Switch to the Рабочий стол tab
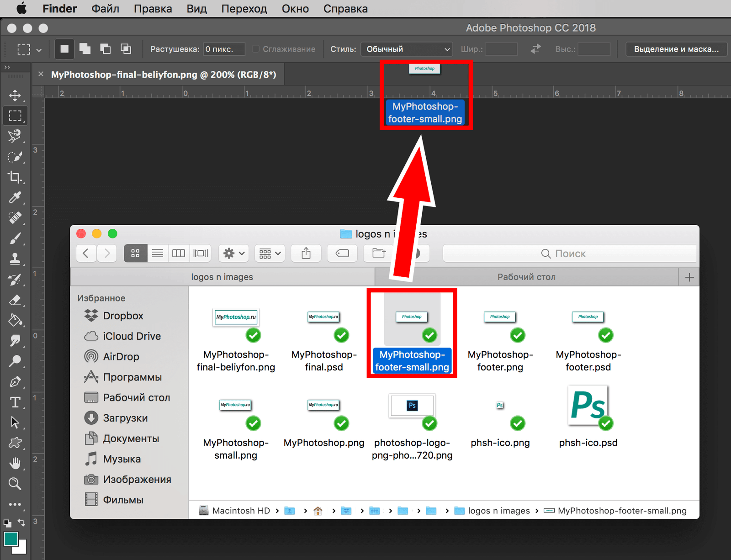This screenshot has height=560, width=731. [526, 277]
